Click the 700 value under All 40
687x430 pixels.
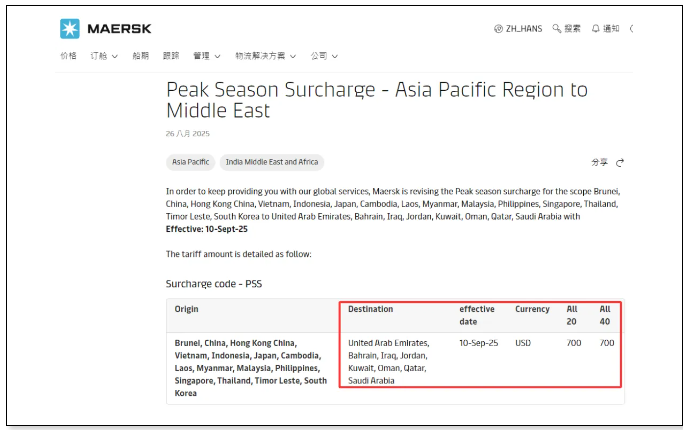pyautogui.click(x=607, y=343)
